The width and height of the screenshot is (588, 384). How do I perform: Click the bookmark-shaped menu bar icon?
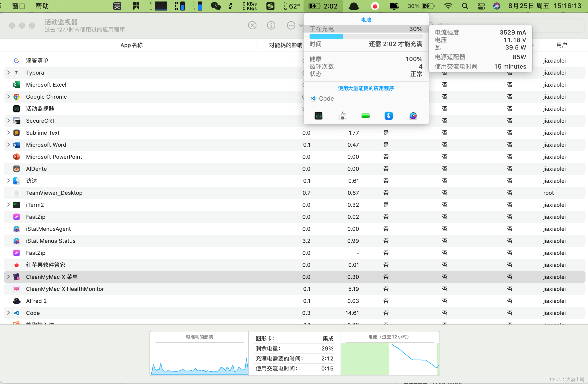[136, 6]
